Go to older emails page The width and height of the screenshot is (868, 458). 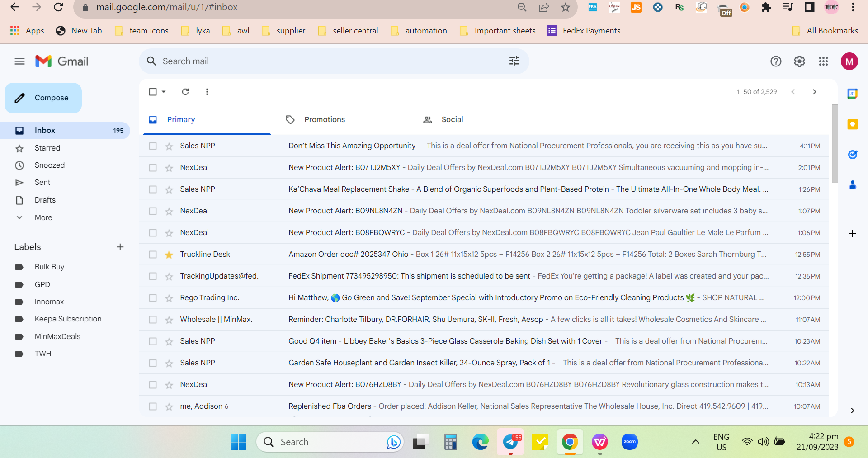click(x=815, y=92)
